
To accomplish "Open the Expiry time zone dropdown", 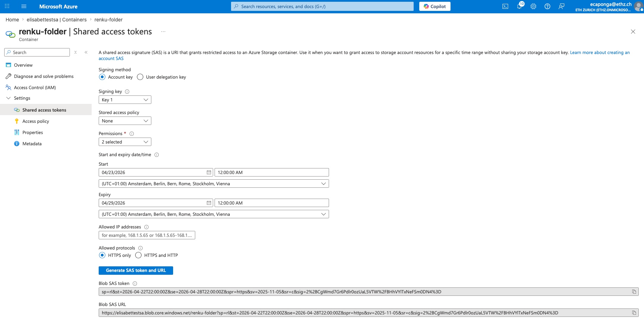I will [x=214, y=214].
